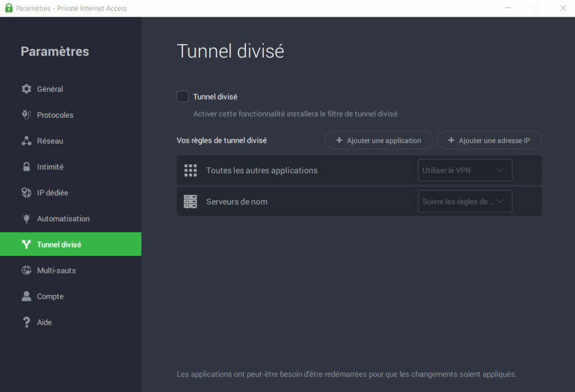Viewport: 575px width, 392px height.
Task: Click the server icon beside Serveurs de nom
Action: click(x=190, y=202)
